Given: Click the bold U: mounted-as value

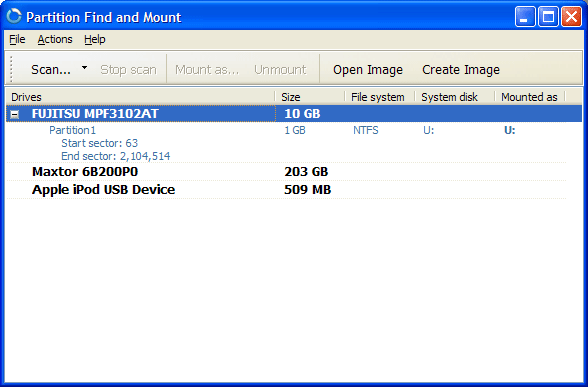Looking at the screenshot, I should pos(509,130).
